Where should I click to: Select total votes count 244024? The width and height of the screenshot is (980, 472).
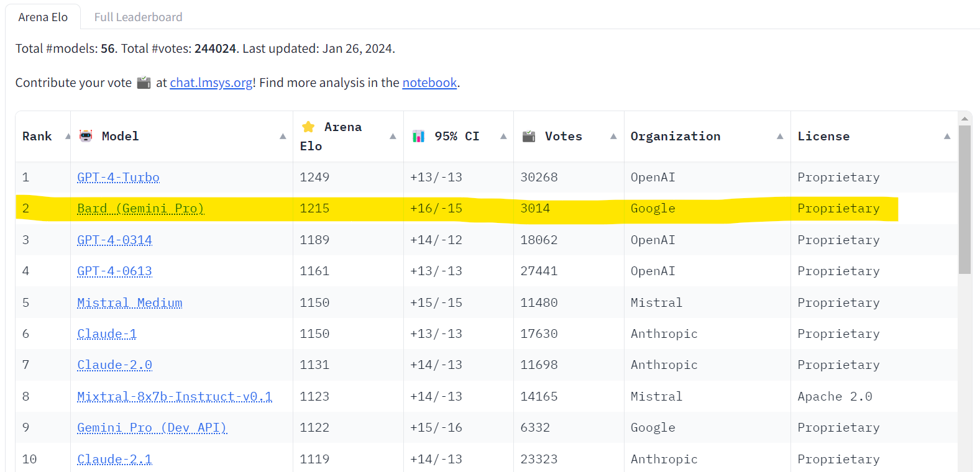[x=215, y=48]
